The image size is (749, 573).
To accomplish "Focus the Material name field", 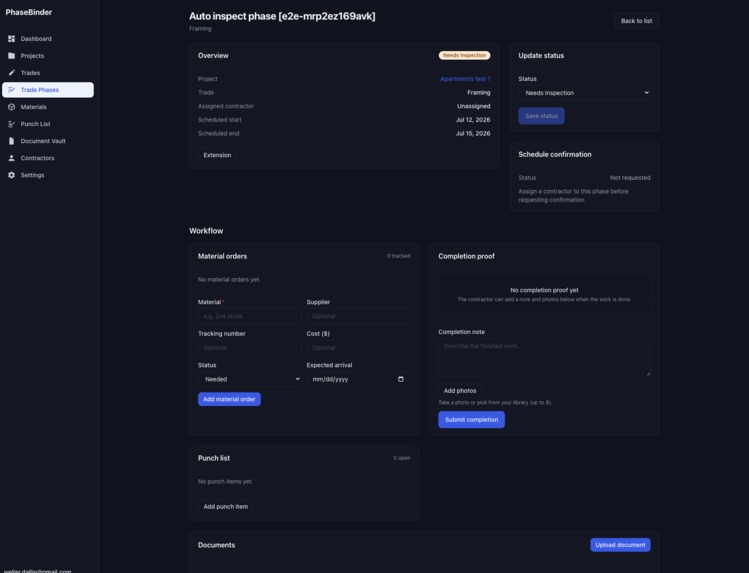I will point(249,316).
